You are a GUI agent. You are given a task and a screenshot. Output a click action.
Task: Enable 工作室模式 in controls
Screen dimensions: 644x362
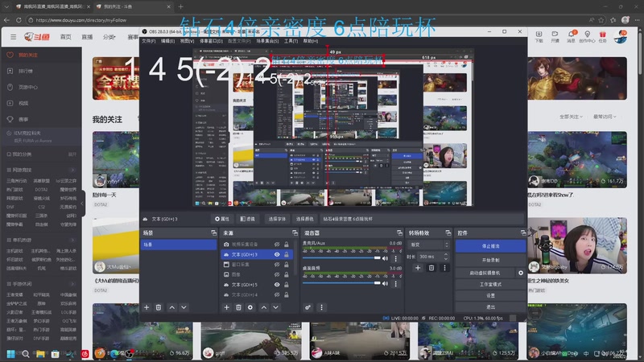[490, 285]
